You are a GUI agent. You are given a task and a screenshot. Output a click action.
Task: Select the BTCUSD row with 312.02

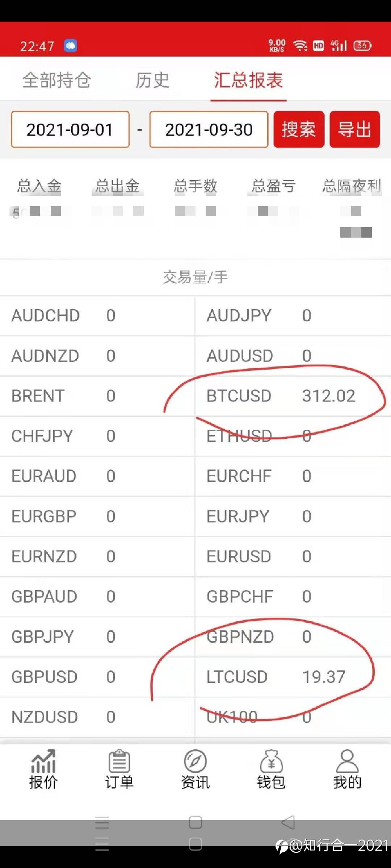click(x=293, y=396)
